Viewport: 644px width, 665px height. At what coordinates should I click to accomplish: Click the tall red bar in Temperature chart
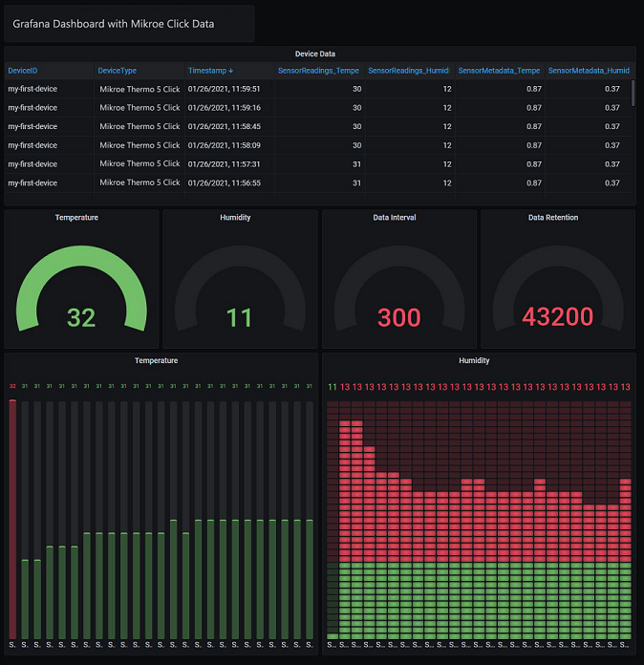pyautogui.click(x=12, y=519)
